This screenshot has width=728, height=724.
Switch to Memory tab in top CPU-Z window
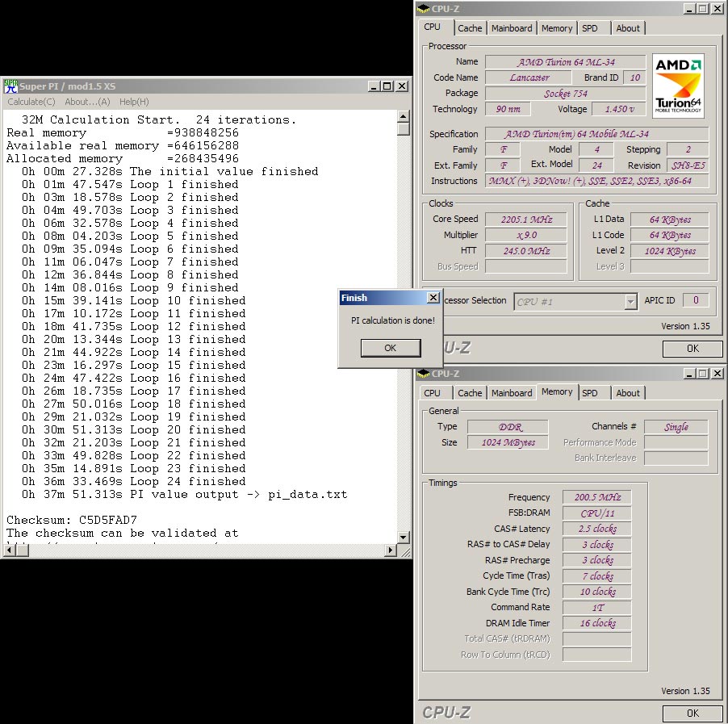pos(557,28)
